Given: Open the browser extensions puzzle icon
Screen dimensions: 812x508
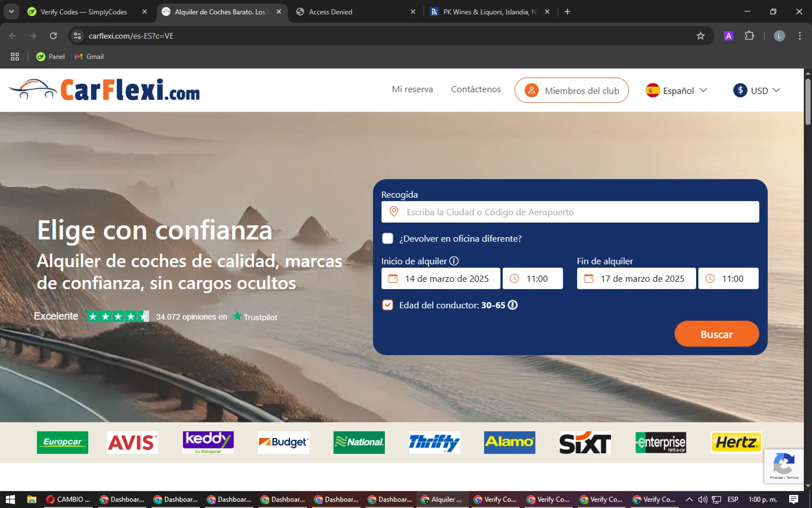Looking at the screenshot, I should tap(749, 36).
